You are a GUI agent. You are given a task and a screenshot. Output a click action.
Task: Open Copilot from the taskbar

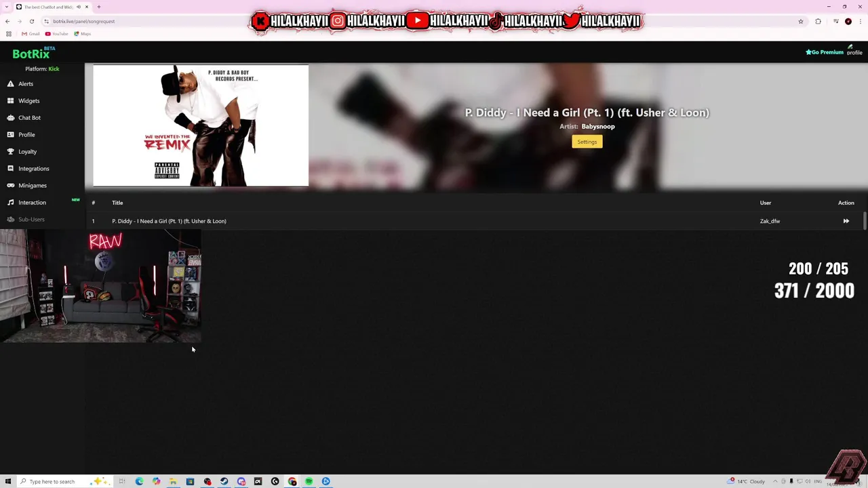[x=156, y=481]
